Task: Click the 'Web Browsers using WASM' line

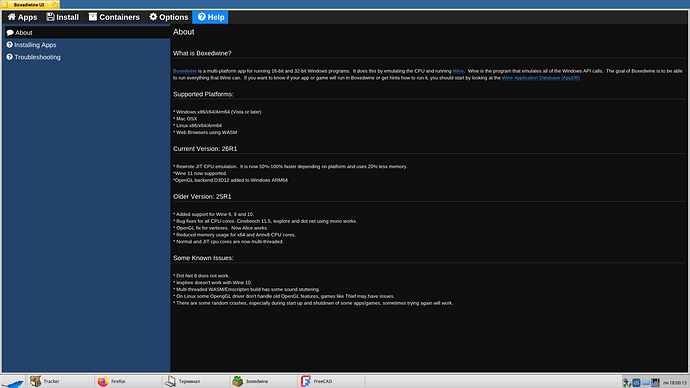Action: point(205,132)
